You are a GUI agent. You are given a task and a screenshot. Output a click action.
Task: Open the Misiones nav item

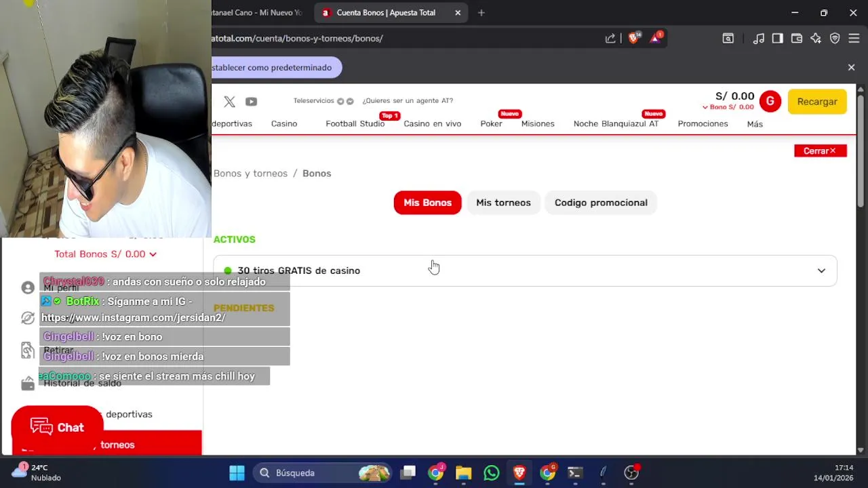coord(538,124)
